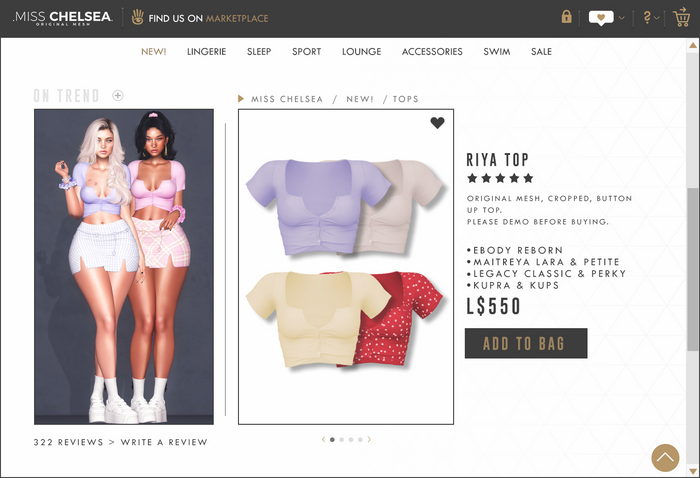Click the On Trend model photo thumbnail
This screenshot has height=478, width=700.
[124, 267]
